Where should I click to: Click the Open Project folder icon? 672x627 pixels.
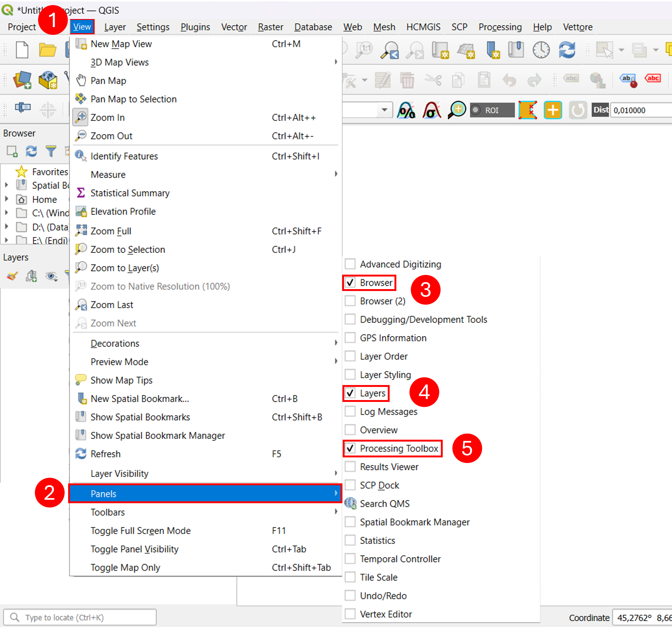coord(47,50)
